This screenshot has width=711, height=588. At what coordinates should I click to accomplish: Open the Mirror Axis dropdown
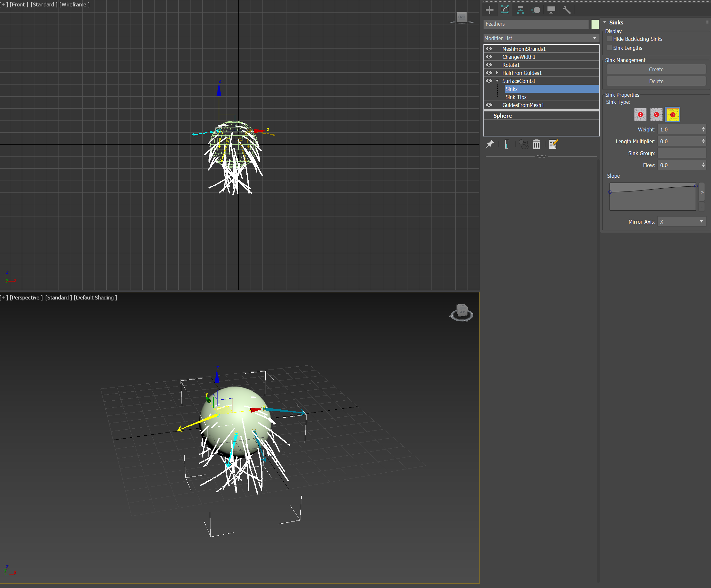pos(681,222)
